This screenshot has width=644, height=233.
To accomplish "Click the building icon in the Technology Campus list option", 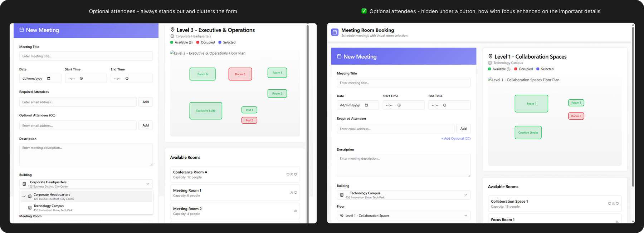I will [x=30, y=208].
